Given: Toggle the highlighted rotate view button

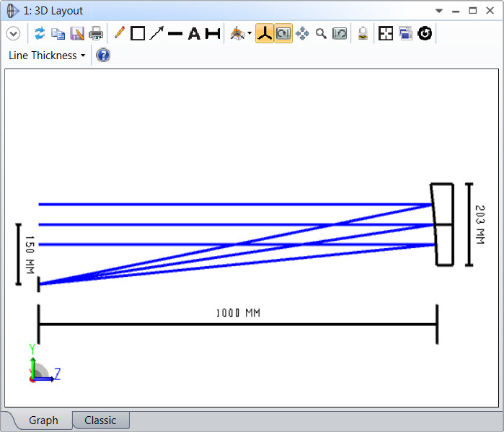Looking at the screenshot, I should 283,33.
